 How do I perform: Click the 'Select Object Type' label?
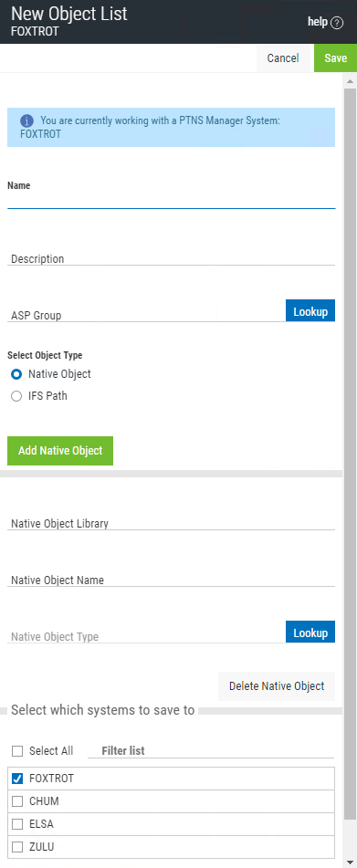pyautogui.click(x=45, y=355)
